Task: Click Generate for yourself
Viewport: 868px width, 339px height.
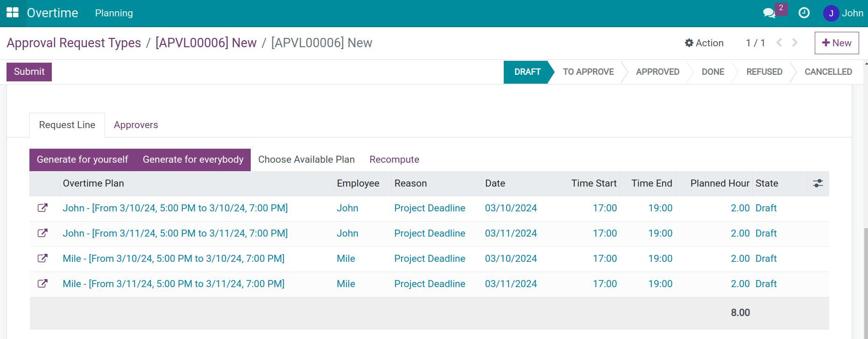Action: pyautogui.click(x=82, y=159)
